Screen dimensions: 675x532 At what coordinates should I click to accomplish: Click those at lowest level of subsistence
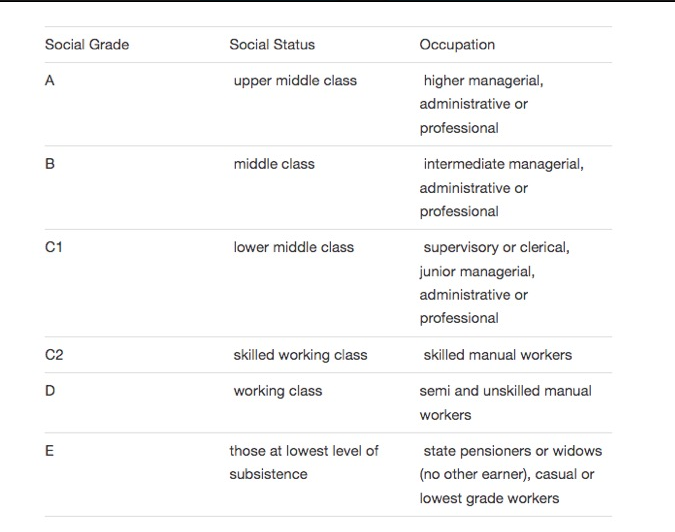[304, 463]
